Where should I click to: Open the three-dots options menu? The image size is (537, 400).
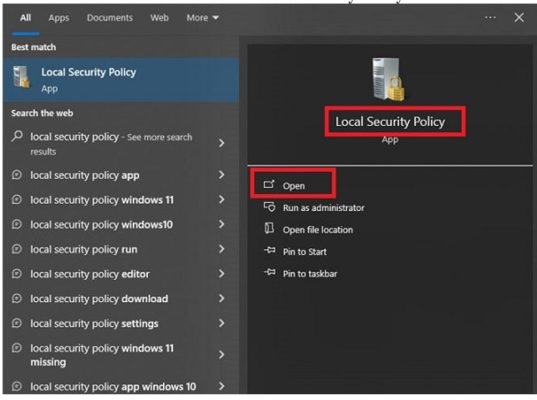490,17
